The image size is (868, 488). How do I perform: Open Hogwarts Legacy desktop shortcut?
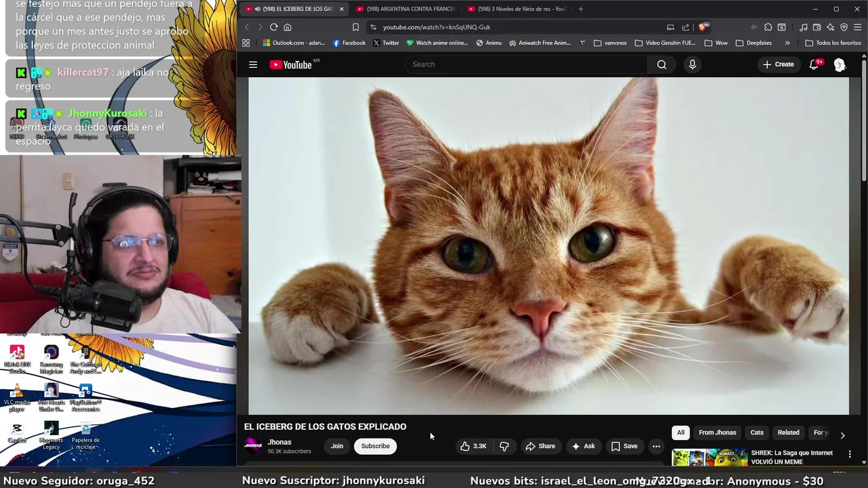pos(51,436)
